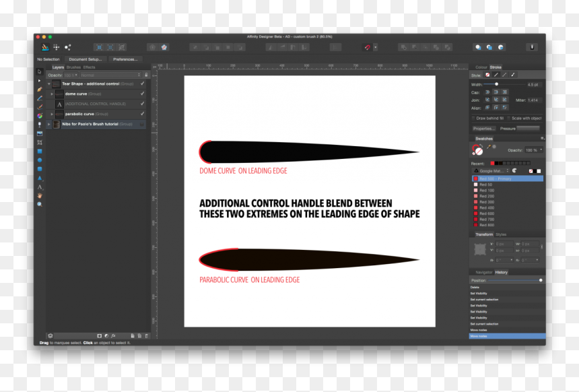Switch to the Pixel persona

57,47
